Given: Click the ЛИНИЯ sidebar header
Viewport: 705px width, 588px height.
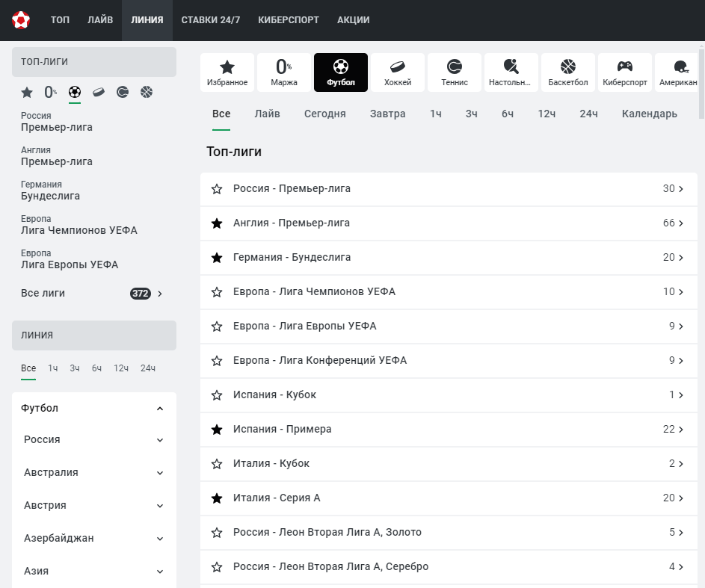Looking at the screenshot, I should click(94, 335).
